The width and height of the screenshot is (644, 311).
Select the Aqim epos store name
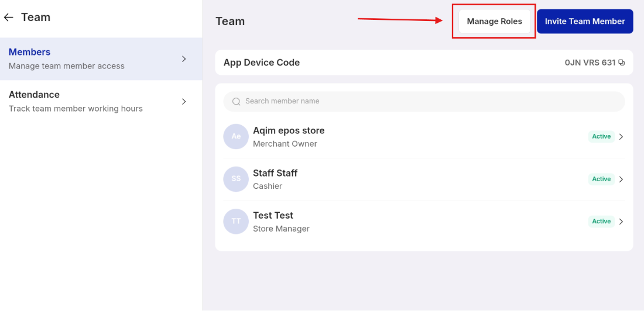[x=289, y=130]
